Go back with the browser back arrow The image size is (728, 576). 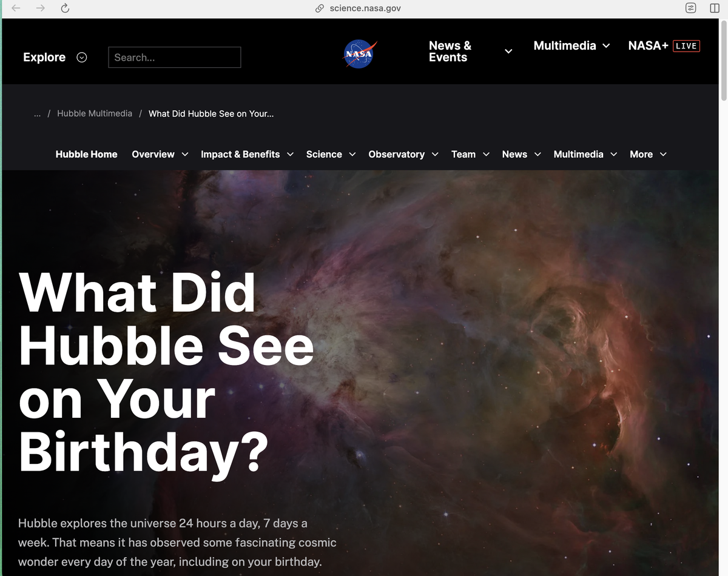point(16,8)
